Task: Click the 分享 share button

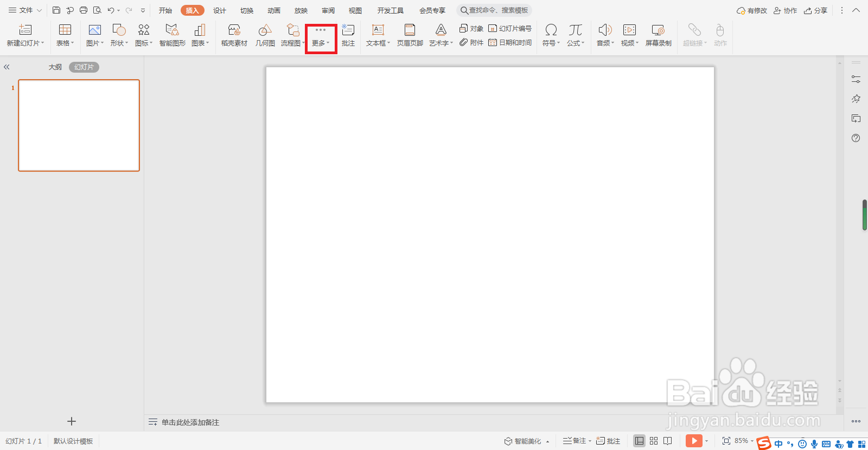Action: click(x=816, y=10)
